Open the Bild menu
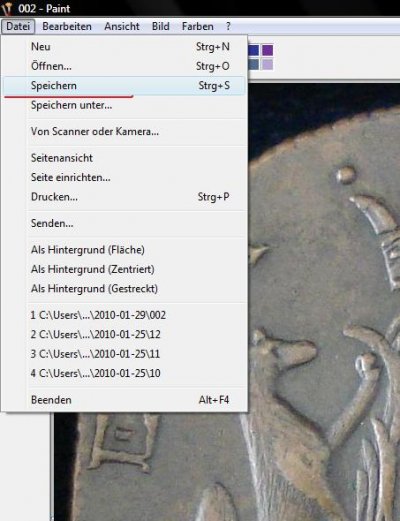This screenshot has height=521, width=400. point(161,26)
